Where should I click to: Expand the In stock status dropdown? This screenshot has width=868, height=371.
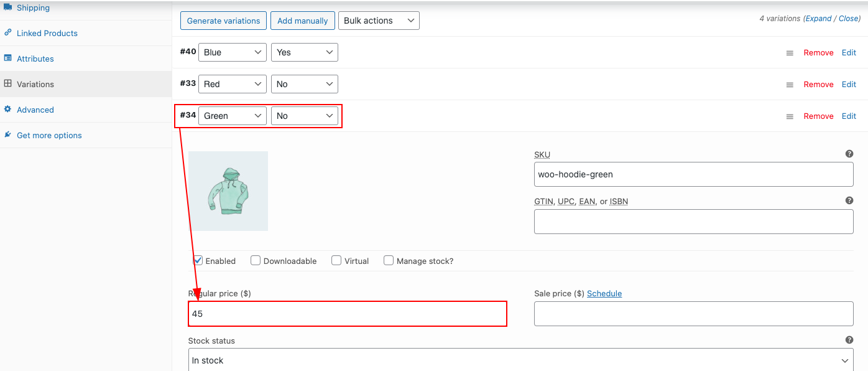click(x=521, y=360)
